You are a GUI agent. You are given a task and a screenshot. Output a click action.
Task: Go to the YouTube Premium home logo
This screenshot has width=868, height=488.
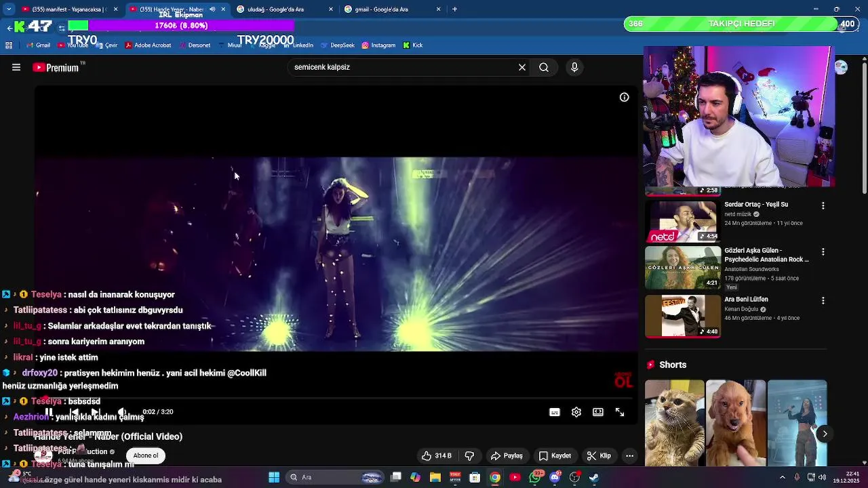click(x=56, y=67)
